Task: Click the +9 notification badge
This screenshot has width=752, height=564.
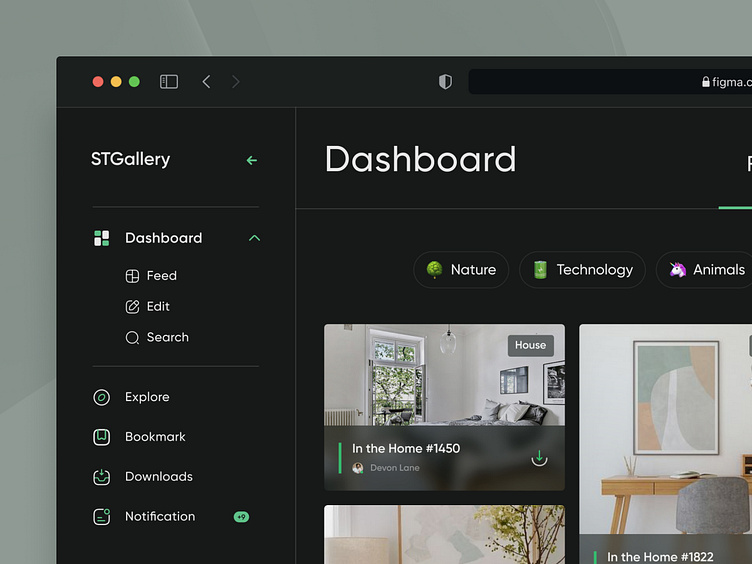Action: click(241, 517)
